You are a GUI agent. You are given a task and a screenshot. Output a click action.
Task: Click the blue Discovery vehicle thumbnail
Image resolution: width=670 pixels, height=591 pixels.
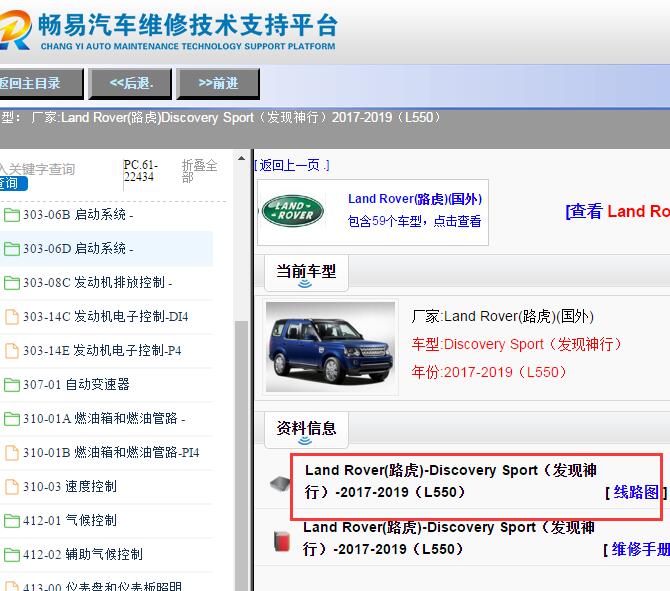click(x=330, y=347)
